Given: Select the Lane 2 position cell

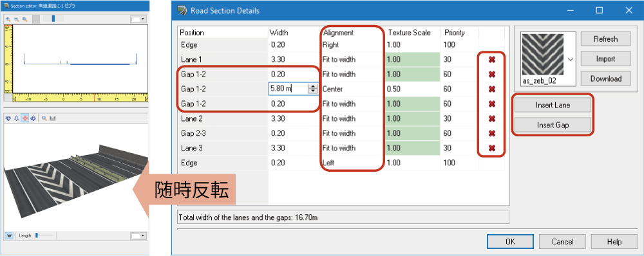Looking at the screenshot, I should point(223,118).
